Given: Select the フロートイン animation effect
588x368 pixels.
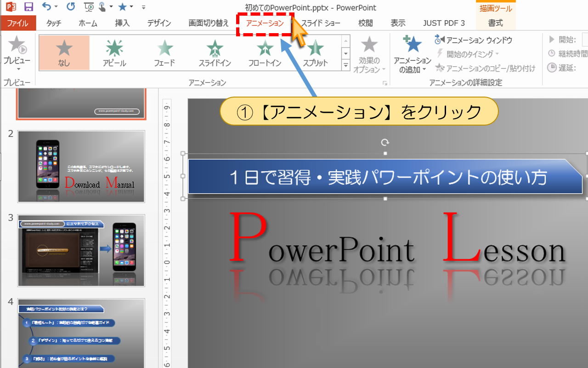Looking at the screenshot, I should [265, 53].
